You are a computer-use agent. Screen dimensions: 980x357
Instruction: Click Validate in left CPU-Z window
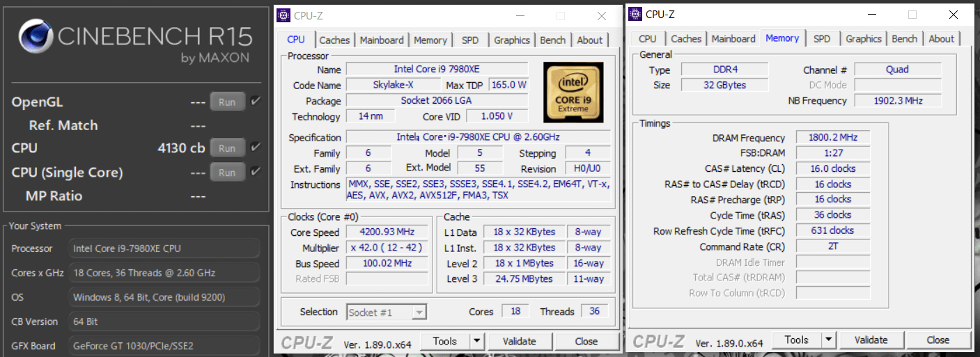coord(520,341)
